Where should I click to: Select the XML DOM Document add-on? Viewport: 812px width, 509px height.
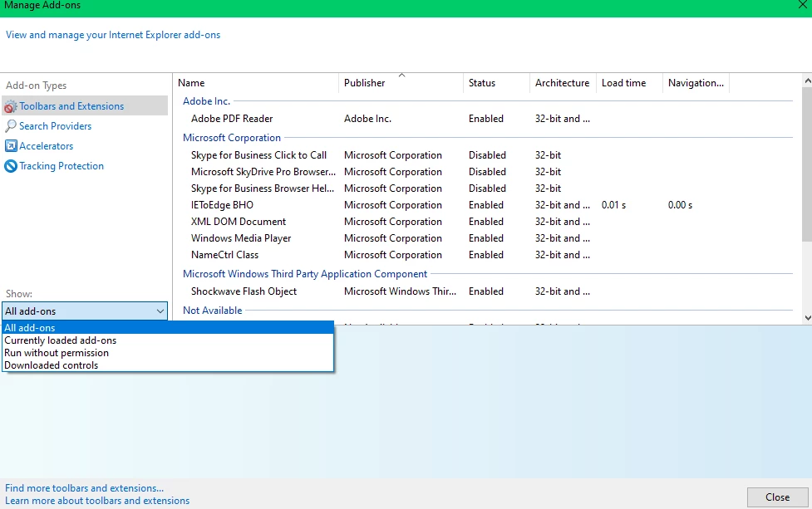(487, 222)
